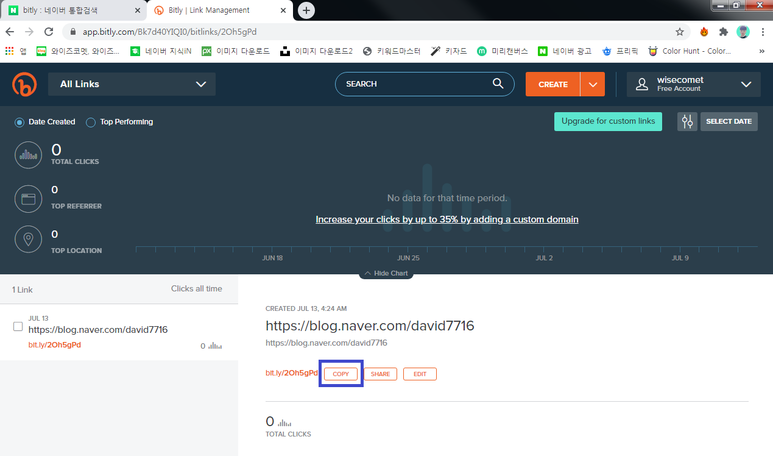This screenshot has width=773, height=456.
Task: Open the 와이즈코멧 bookmark
Action: pos(78,51)
